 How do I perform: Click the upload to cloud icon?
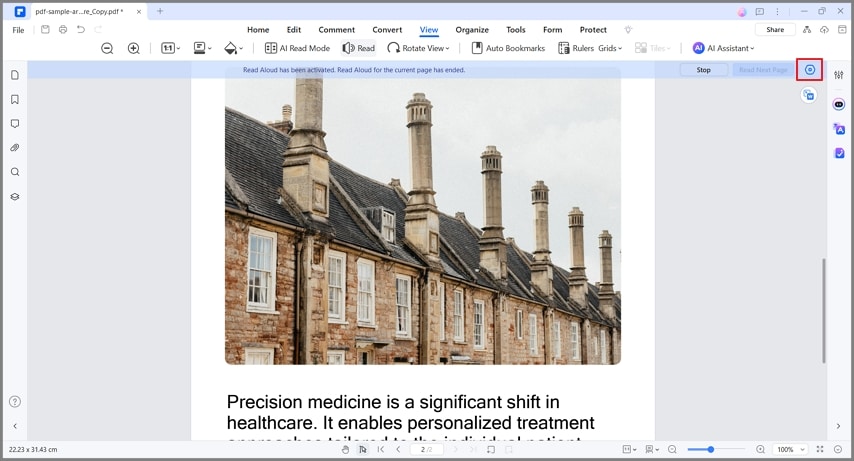click(x=825, y=29)
